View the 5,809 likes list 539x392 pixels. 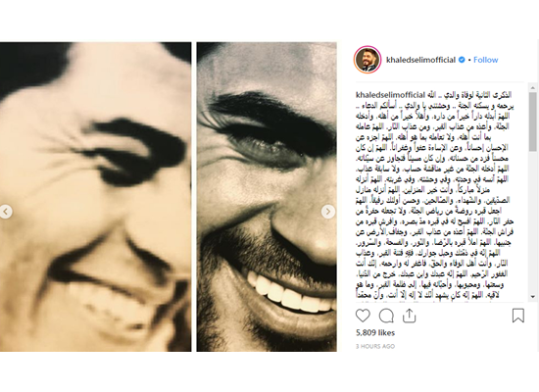(375, 333)
